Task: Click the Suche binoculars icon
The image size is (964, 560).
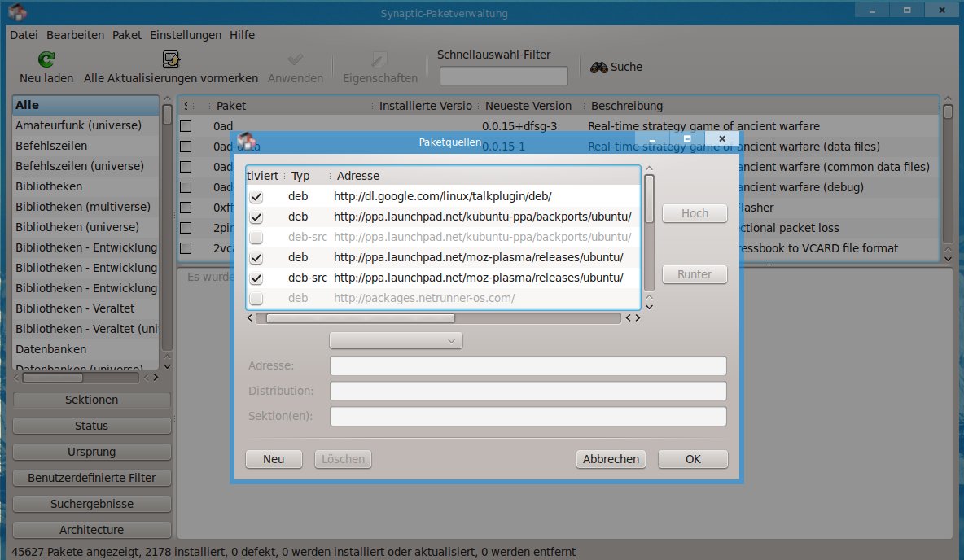Action: (x=598, y=67)
